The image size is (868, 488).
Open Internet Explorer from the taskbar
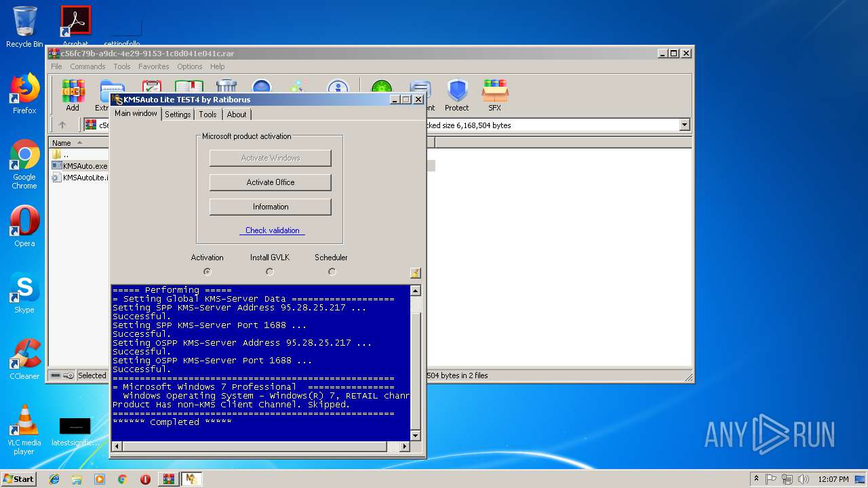pyautogui.click(x=54, y=479)
